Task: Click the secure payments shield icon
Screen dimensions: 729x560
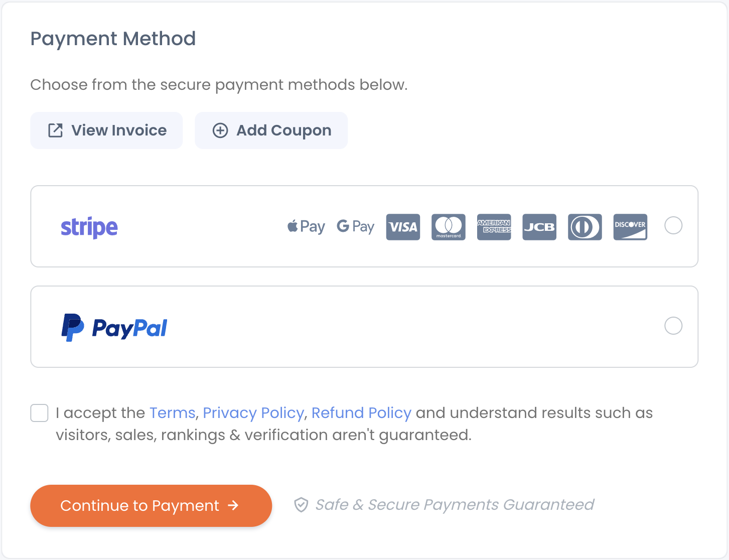Action: pos(301,505)
